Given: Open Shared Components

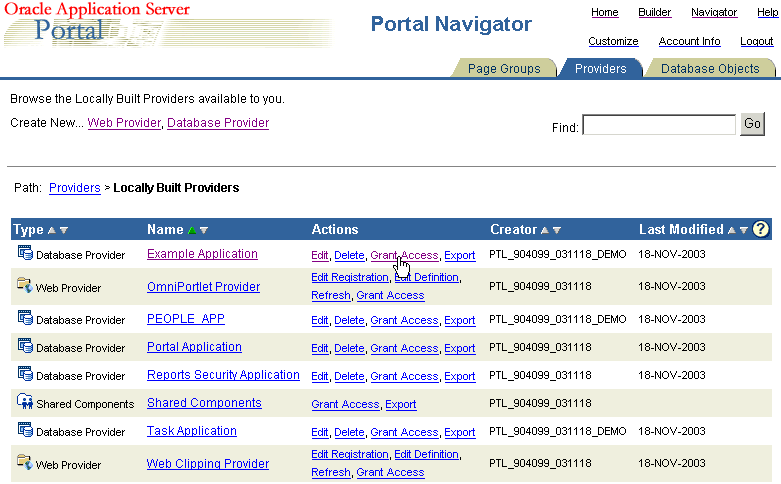Looking at the screenshot, I should (204, 403).
